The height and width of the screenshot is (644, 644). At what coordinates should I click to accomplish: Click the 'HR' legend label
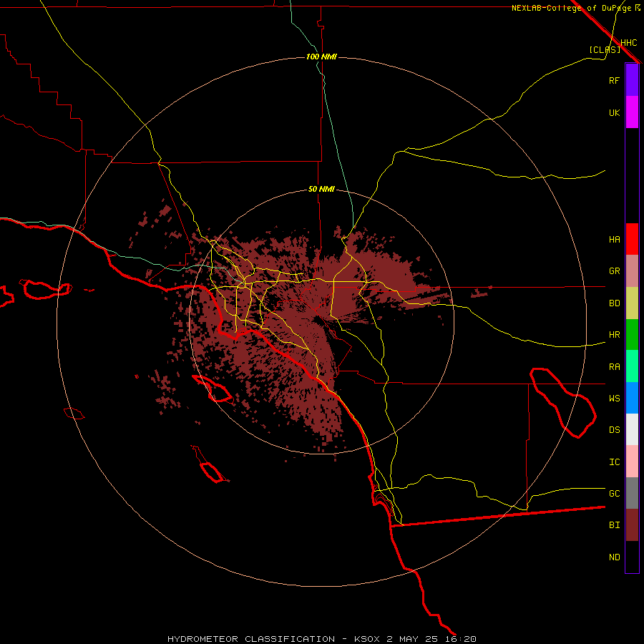tap(614, 335)
